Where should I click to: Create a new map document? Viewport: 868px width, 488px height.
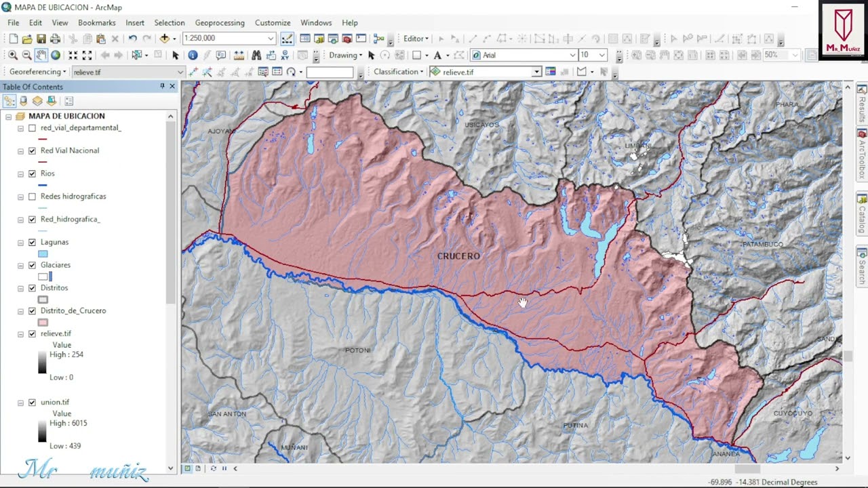[13, 39]
